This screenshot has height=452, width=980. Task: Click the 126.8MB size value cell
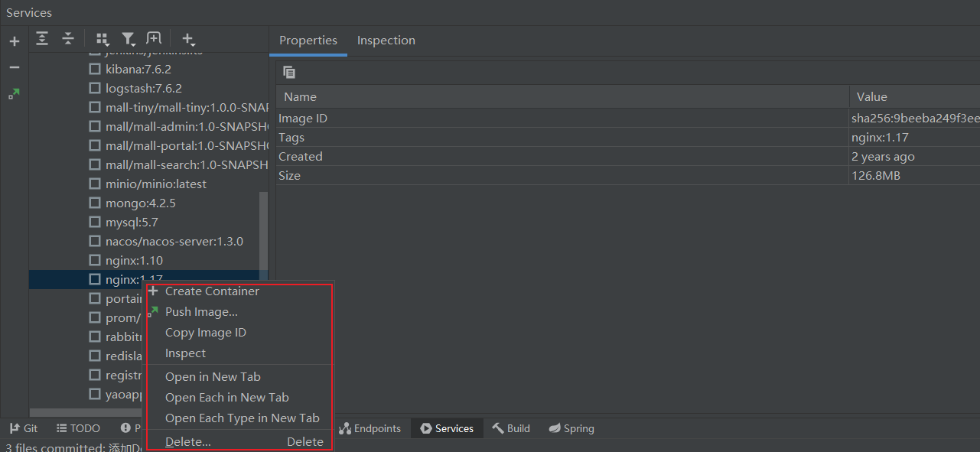pos(915,176)
